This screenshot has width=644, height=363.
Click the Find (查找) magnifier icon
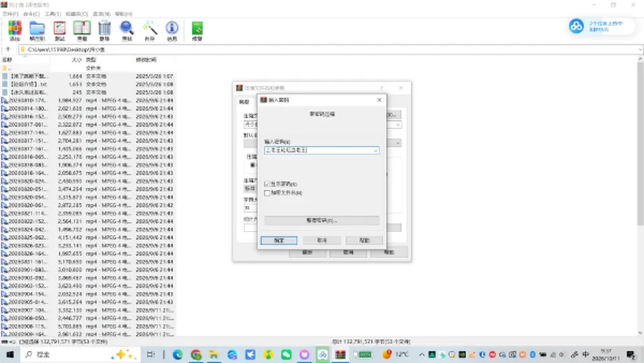coord(127,31)
